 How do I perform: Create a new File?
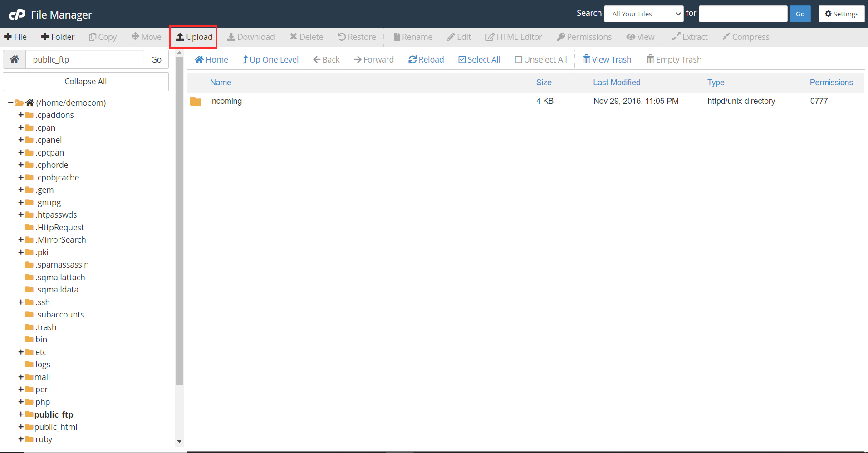[x=15, y=37]
